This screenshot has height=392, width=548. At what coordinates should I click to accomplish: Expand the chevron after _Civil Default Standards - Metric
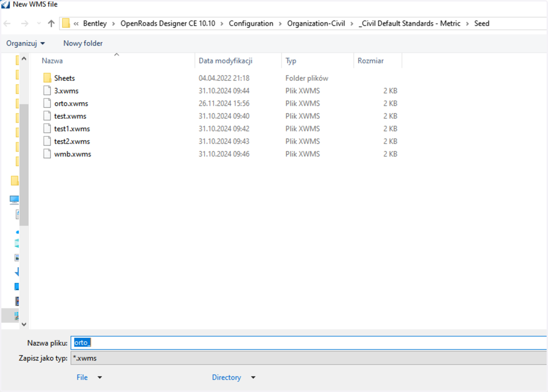click(x=468, y=23)
